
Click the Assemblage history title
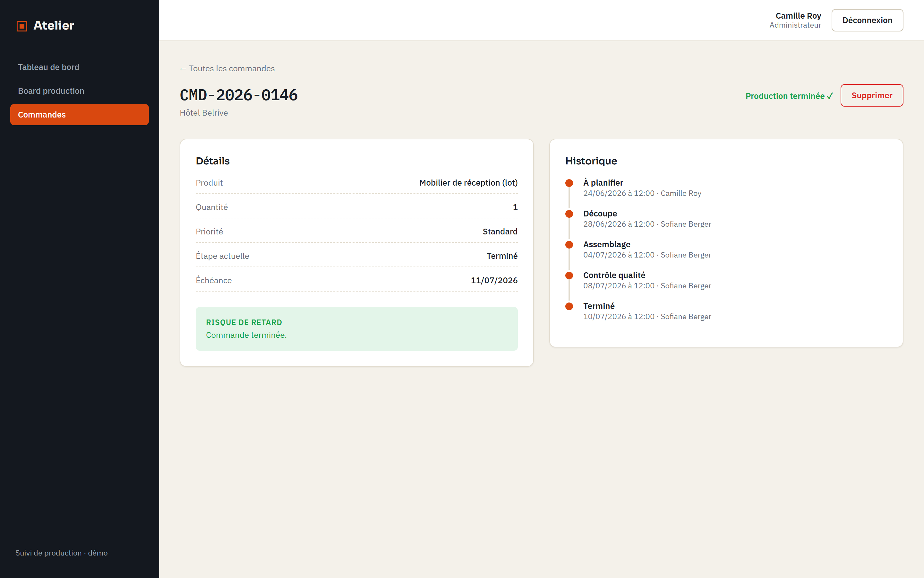pos(606,244)
